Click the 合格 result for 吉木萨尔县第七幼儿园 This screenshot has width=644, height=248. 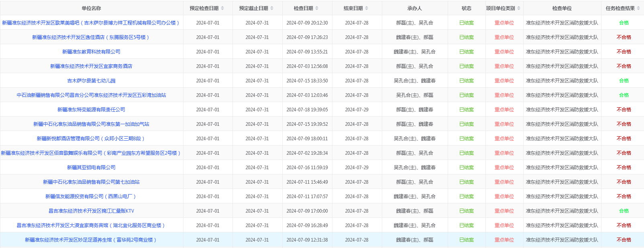(x=624, y=81)
